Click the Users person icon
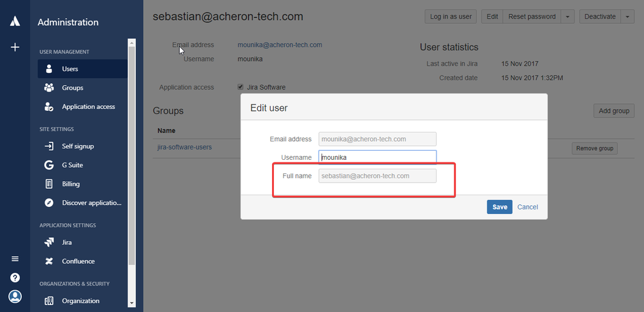Image resolution: width=644 pixels, height=312 pixels. 49,68
